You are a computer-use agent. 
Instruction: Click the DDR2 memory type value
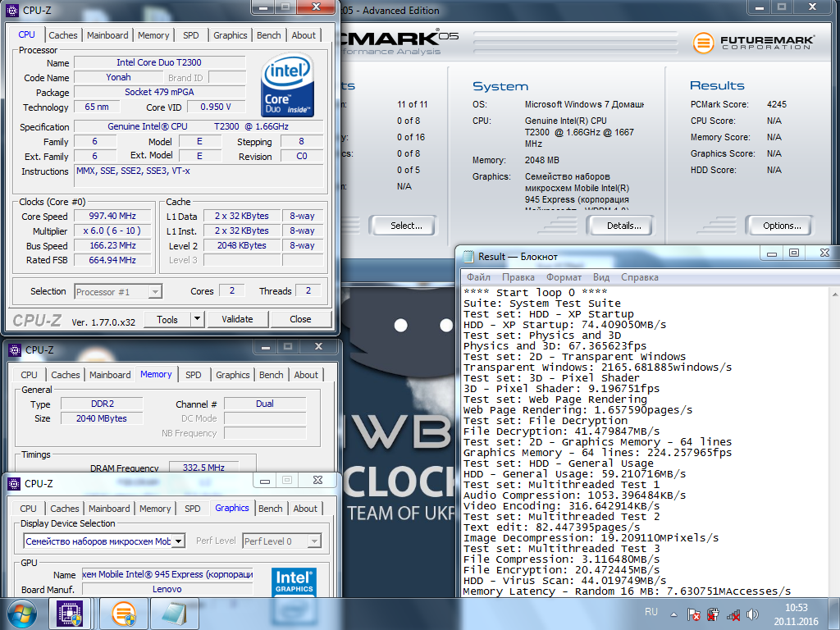tap(103, 404)
